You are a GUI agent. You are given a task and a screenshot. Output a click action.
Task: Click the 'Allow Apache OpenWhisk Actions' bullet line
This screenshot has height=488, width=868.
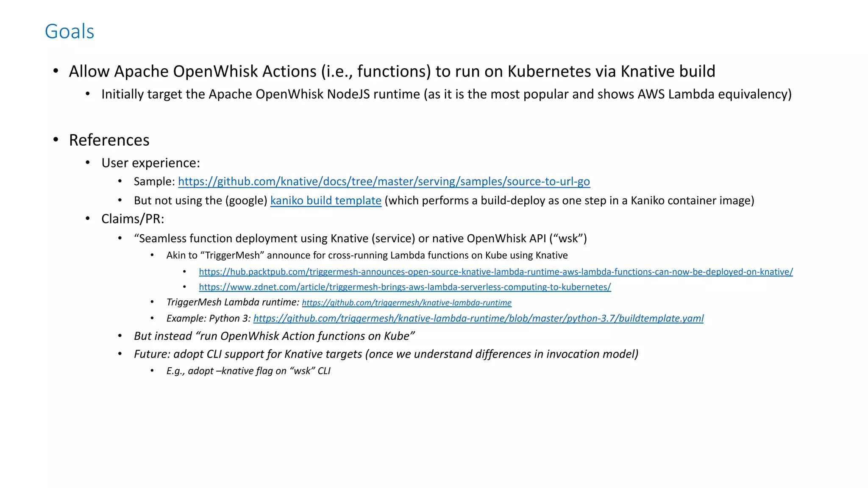click(392, 71)
